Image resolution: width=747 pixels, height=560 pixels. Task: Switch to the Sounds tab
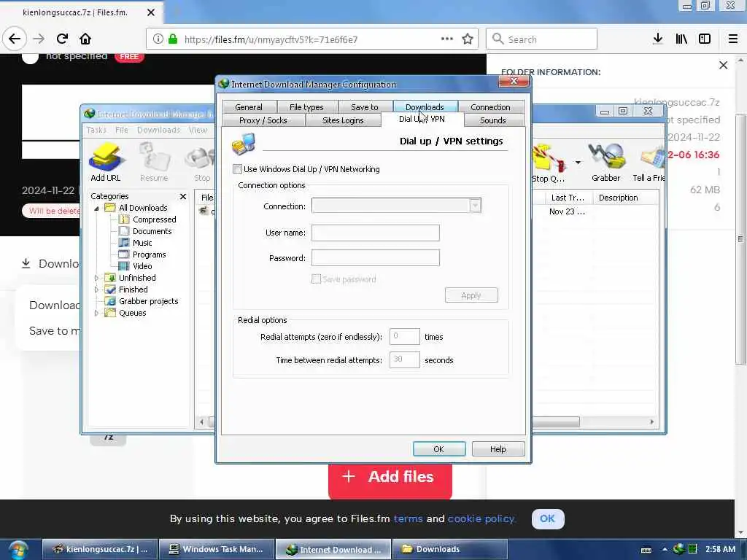tap(492, 120)
